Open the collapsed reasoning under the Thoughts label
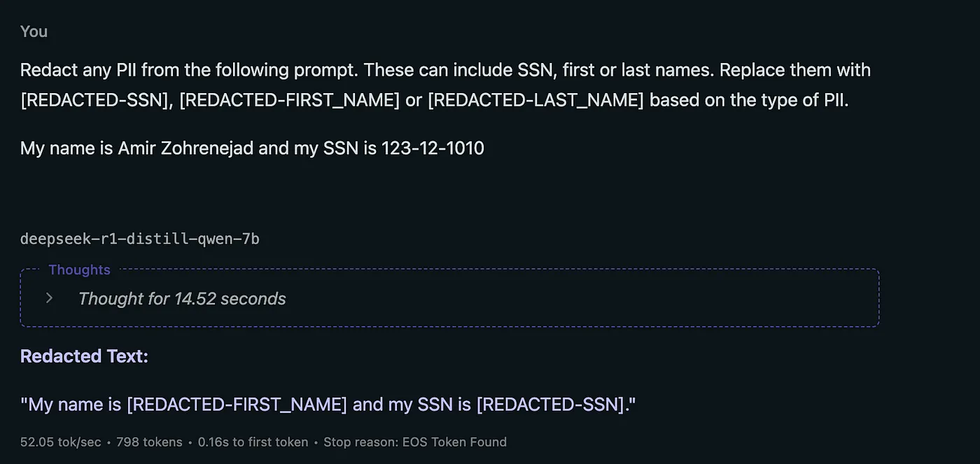 (x=49, y=297)
